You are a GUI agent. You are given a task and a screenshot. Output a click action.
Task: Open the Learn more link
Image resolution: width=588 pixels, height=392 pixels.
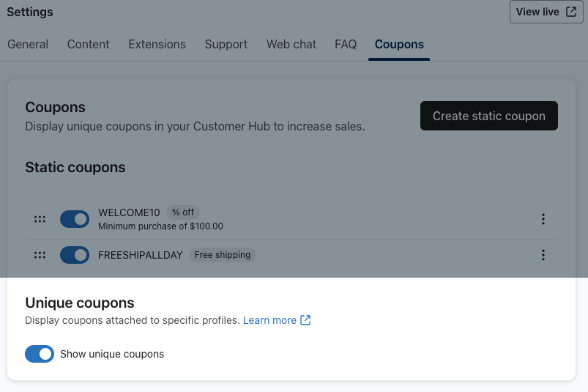(x=269, y=320)
